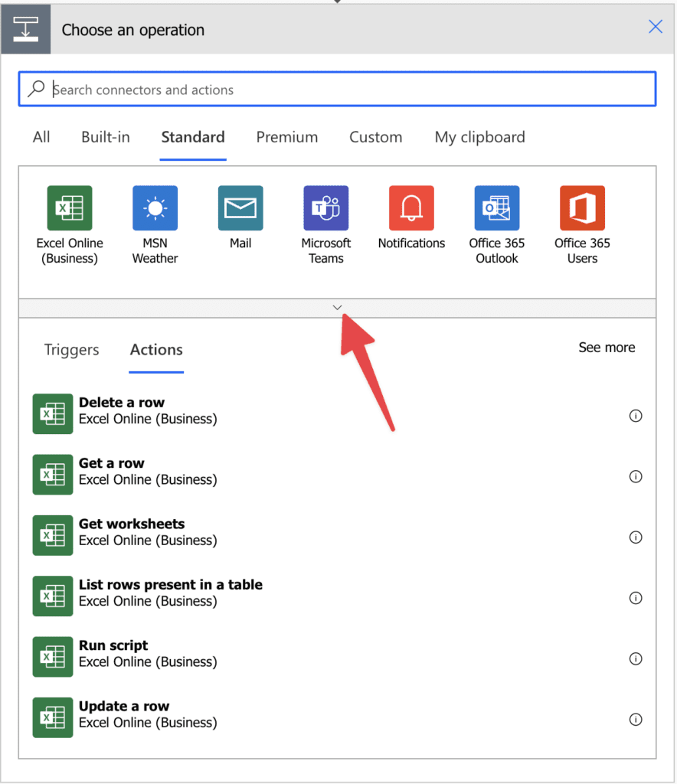Open the Microsoft Teams connector

coord(325,207)
